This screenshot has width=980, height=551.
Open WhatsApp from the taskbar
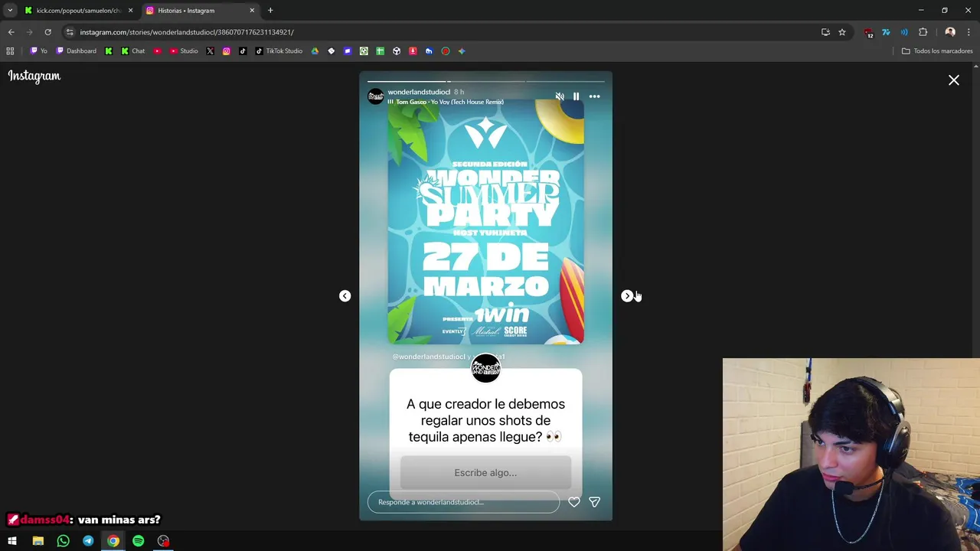click(x=63, y=541)
